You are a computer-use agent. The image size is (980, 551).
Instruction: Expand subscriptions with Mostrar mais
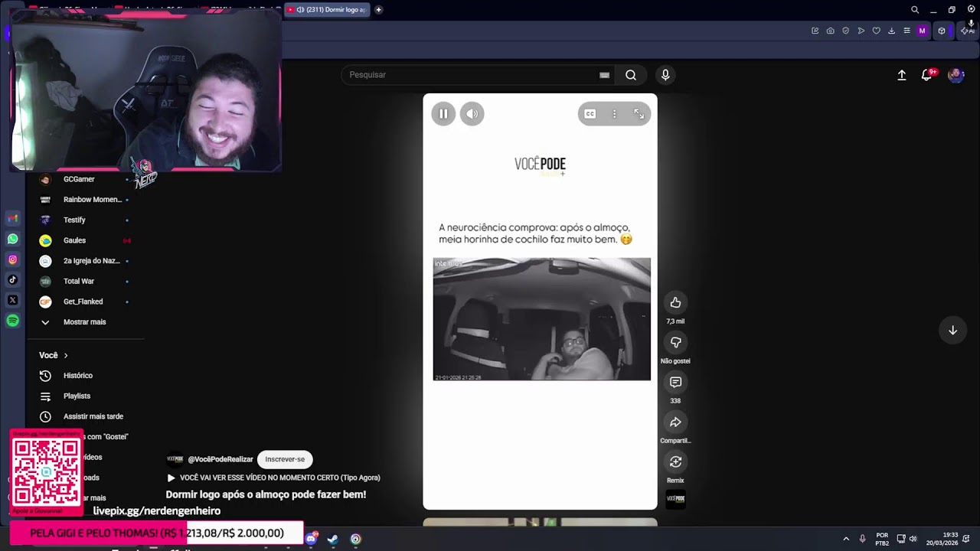coord(85,322)
